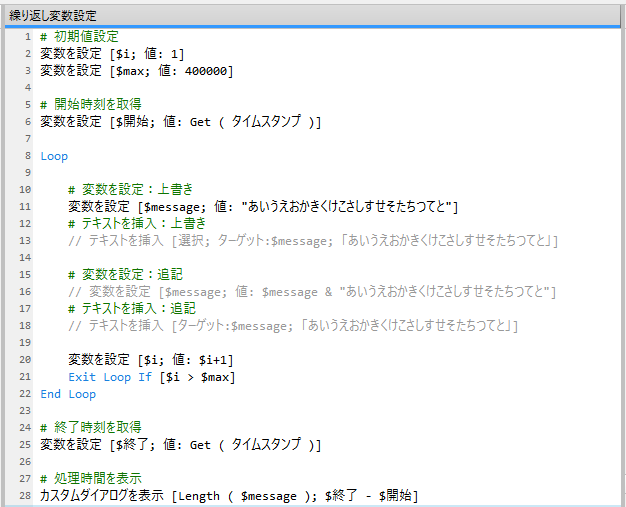Image resolution: width=626 pixels, height=507 pixels.
Task: Select line 2 setting variable $i to 1
Action: 112,53
